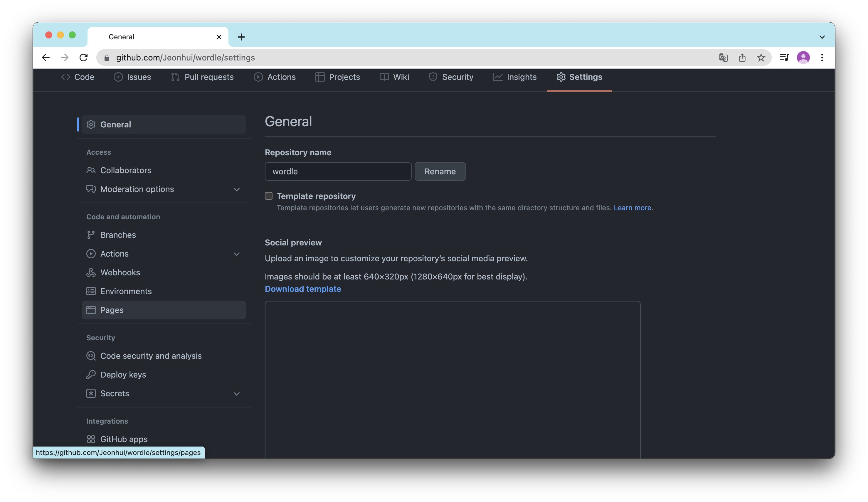Open the Insights tab
The width and height of the screenshot is (868, 502).
coord(515,77)
